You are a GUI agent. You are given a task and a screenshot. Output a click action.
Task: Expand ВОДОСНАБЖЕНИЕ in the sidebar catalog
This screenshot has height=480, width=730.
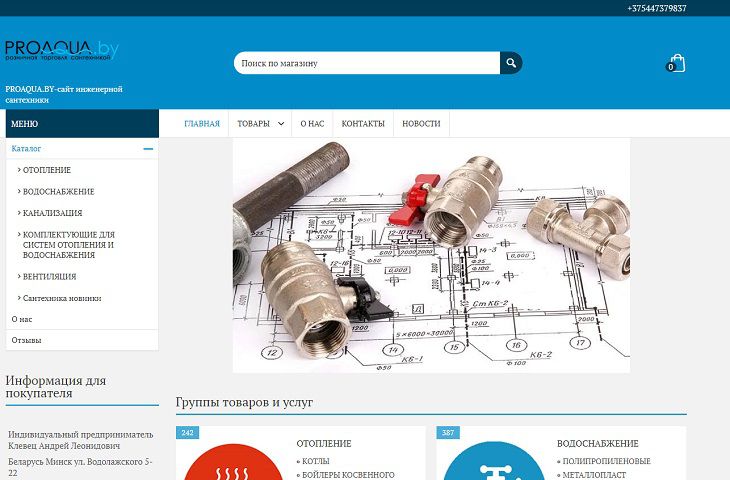[58, 191]
